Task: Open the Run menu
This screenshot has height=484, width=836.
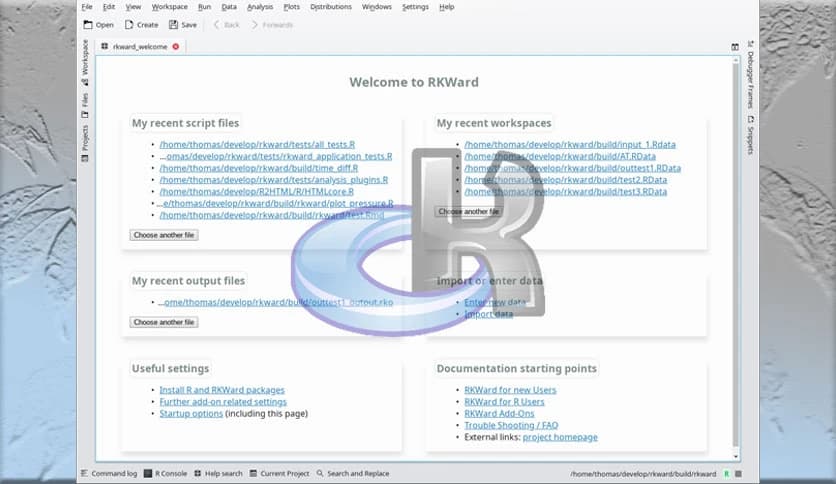Action: (x=204, y=7)
